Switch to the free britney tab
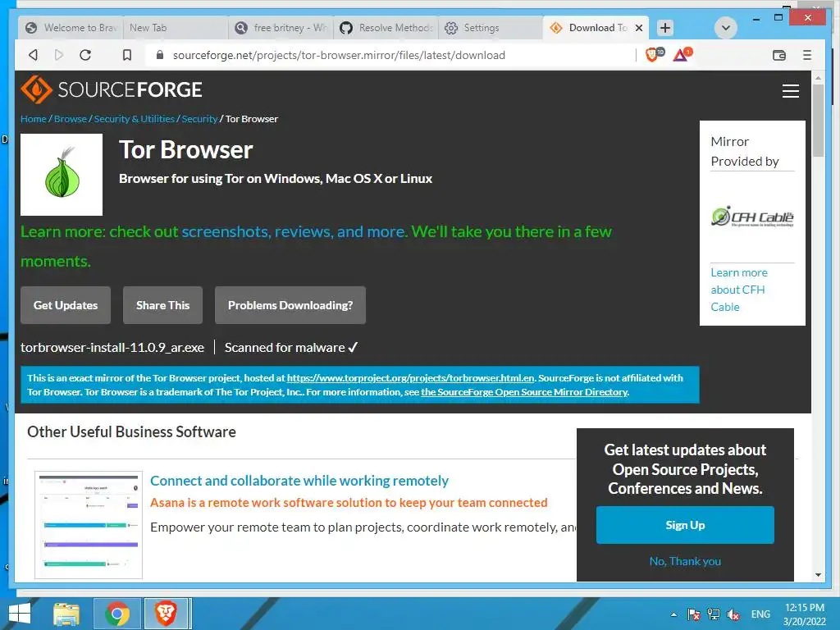Image resolution: width=840 pixels, height=630 pixels. [x=281, y=28]
